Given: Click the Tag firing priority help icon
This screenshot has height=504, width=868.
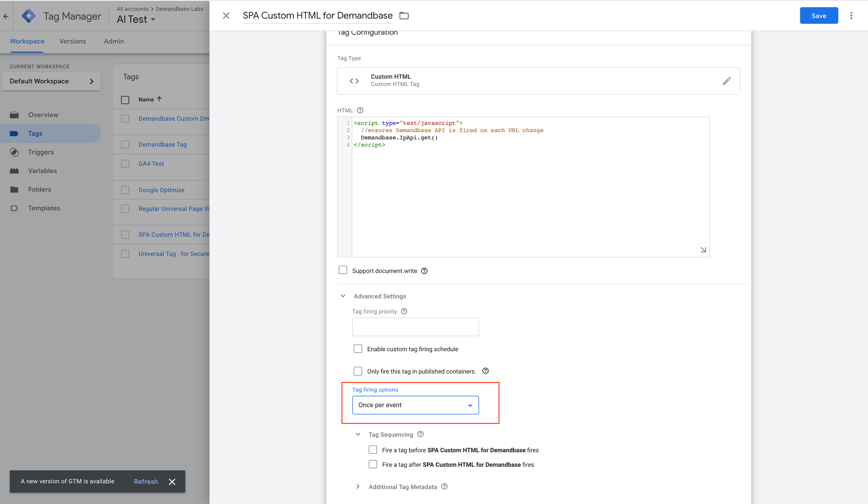Looking at the screenshot, I should [404, 311].
